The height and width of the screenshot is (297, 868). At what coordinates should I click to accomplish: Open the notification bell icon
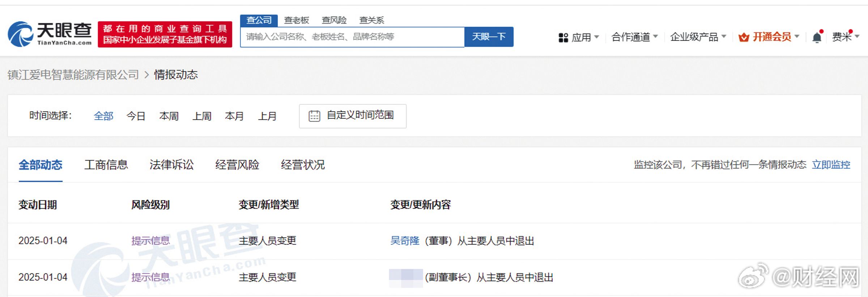[817, 37]
